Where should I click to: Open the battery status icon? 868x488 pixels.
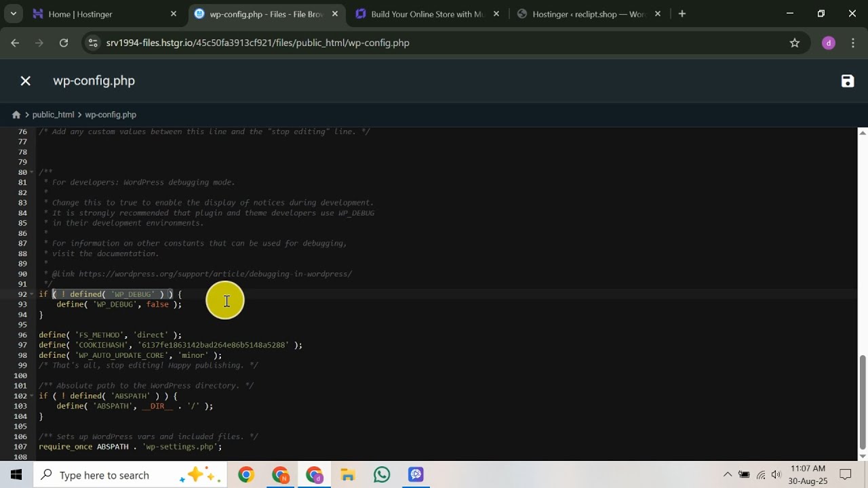pyautogui.click(x=744, y=474)
